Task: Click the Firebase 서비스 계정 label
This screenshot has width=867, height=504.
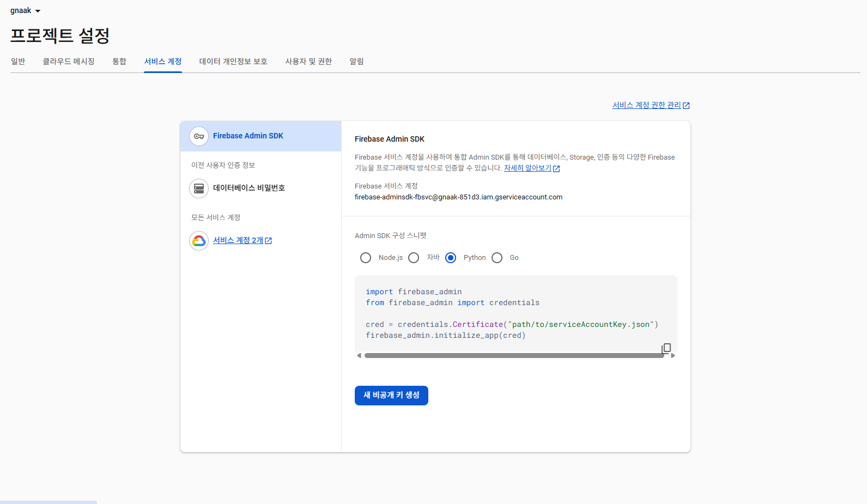Action: tap(386, 186)
